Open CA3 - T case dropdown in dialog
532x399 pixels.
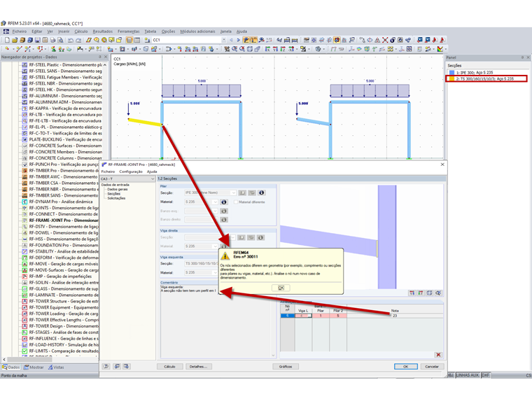(153, 178)
